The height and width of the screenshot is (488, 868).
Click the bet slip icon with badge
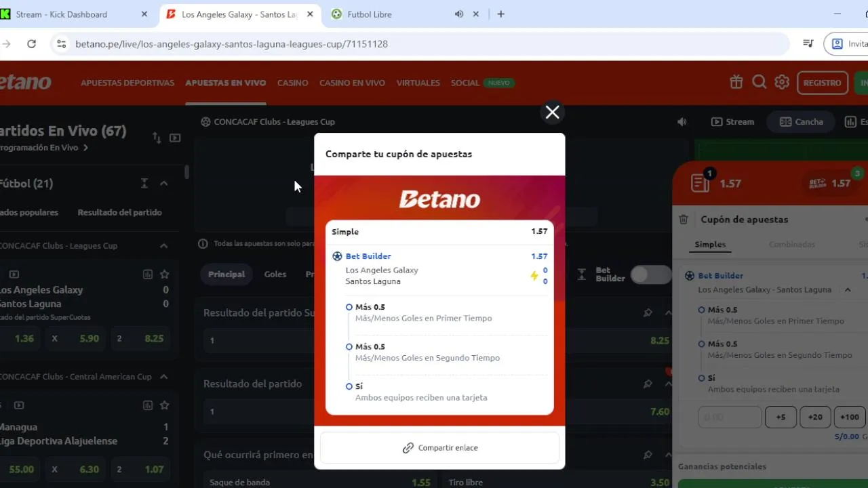pyautogui.click(x=701, y=182)
